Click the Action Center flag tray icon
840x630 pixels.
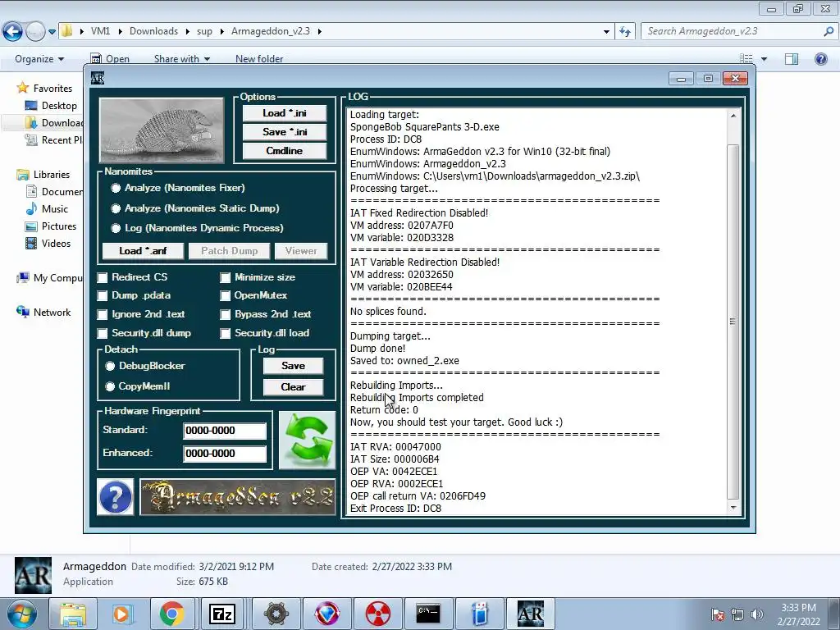point(718,614)
